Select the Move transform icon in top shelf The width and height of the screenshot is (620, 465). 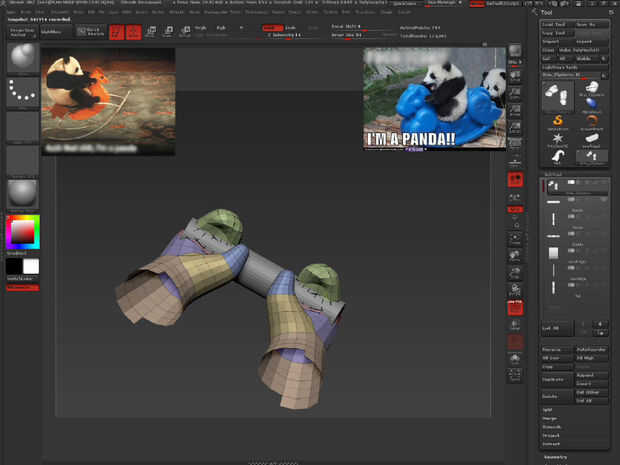[x=151, y=32]
